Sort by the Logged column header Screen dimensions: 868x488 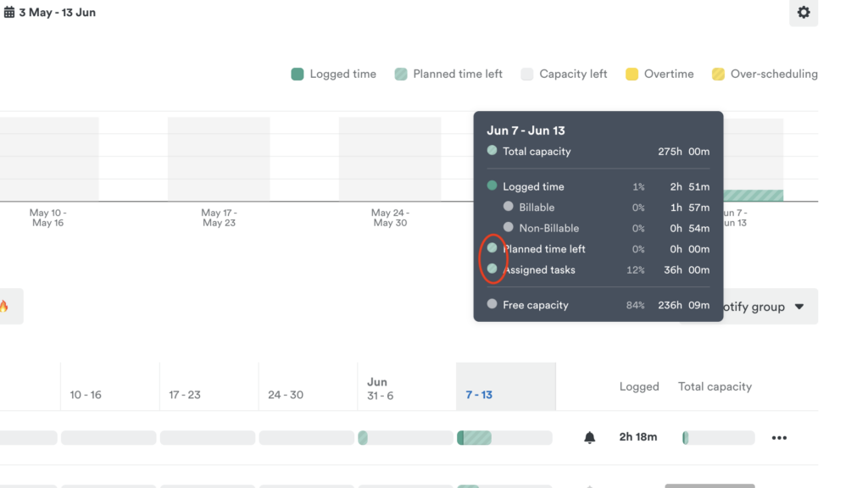639,386
